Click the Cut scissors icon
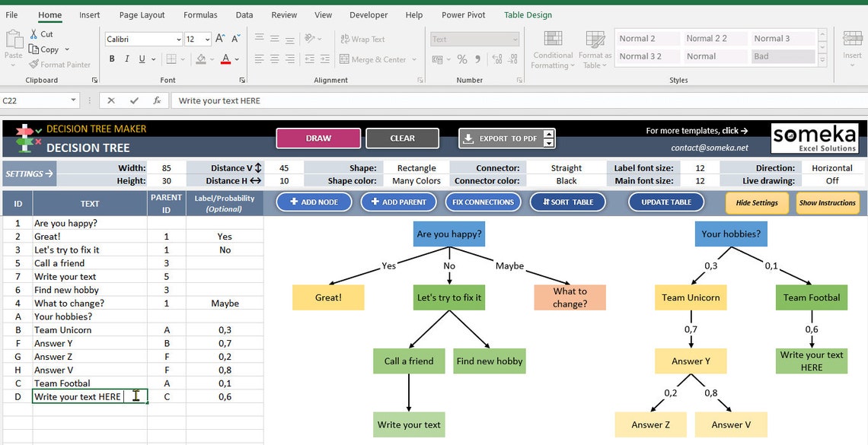This screenshot has height=445, width=868. (x=33, y=33)
